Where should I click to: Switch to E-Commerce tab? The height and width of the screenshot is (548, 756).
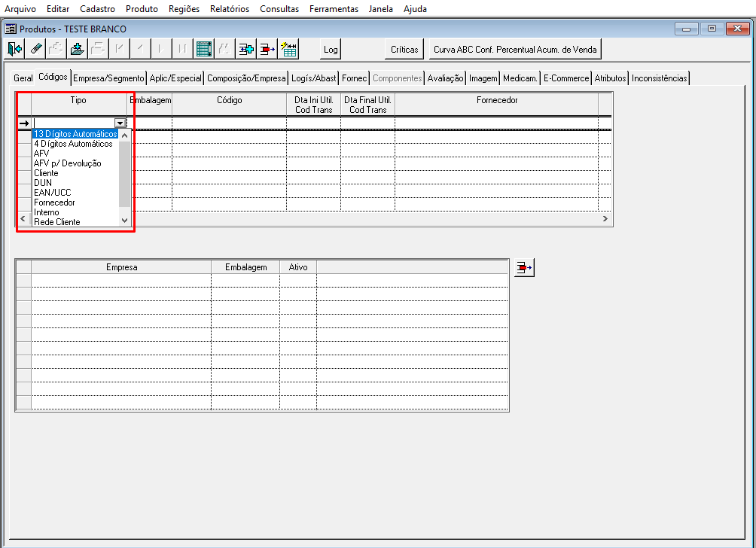pyautogui.click(x=566, y=78)
